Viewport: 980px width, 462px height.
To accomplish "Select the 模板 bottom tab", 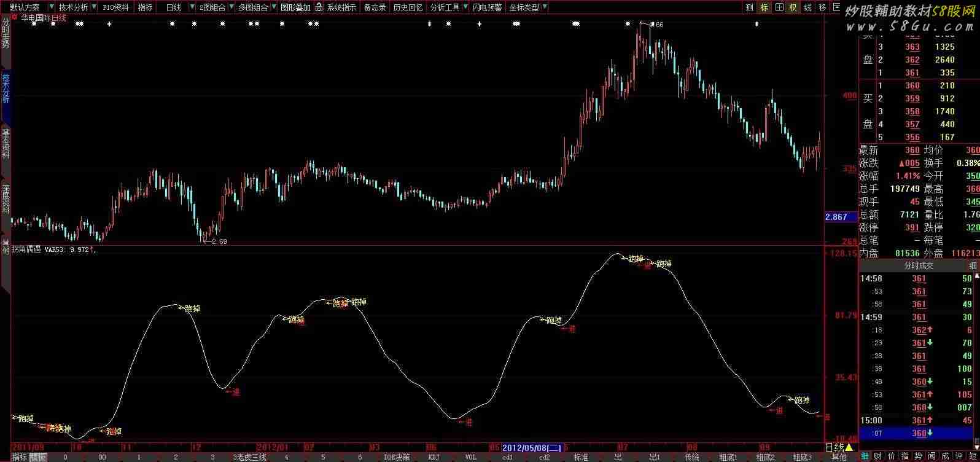I will click(x=37, y=457).
